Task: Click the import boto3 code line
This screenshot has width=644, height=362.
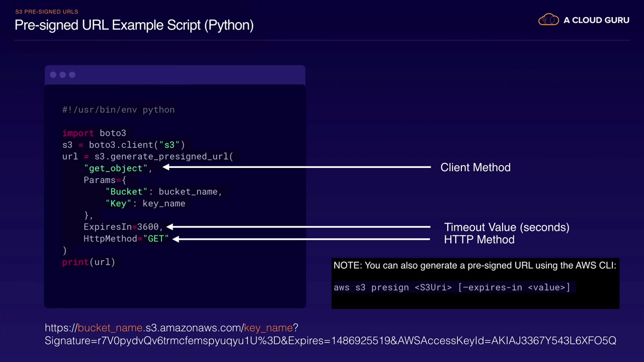Action: [94, 133]
